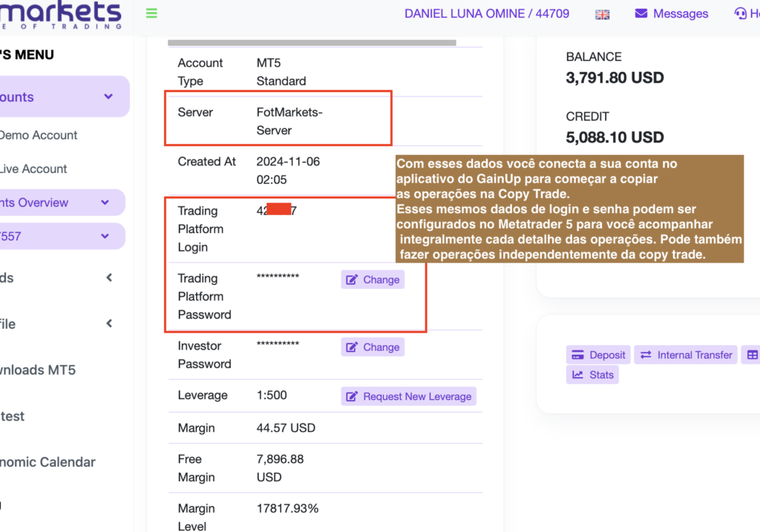The height and width of the screenshot is (532, 760).
Task: Expand the Accounts menu chevron
Action: [x=108, y=96]
